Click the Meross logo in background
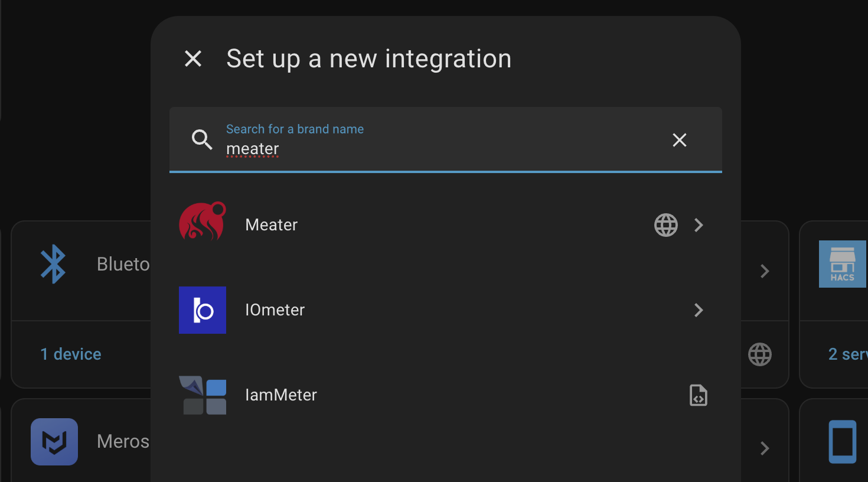The width and height of the screenshot is (868, 482). click(x=54, y=442)
